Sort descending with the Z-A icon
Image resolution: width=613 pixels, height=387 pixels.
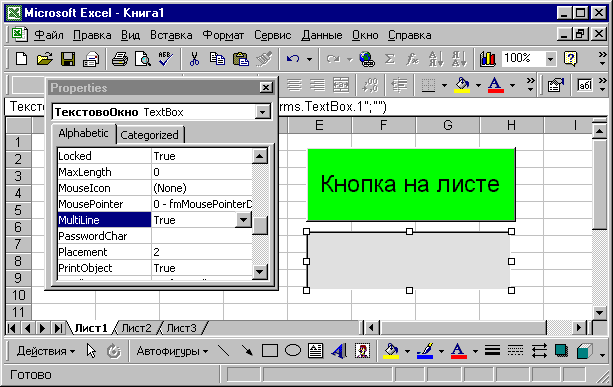459,59
